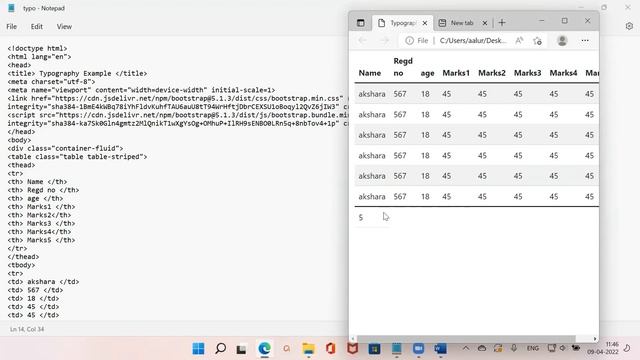Click the Marks3 column header
This screenshot has width=640, height=360.
[x=527, y=73]
